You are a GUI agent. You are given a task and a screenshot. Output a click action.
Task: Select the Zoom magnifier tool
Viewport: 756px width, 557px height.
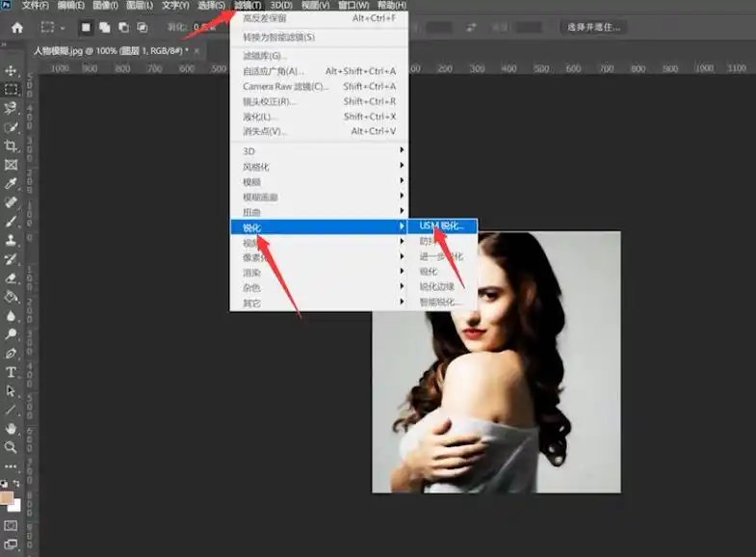click(12, 447)
